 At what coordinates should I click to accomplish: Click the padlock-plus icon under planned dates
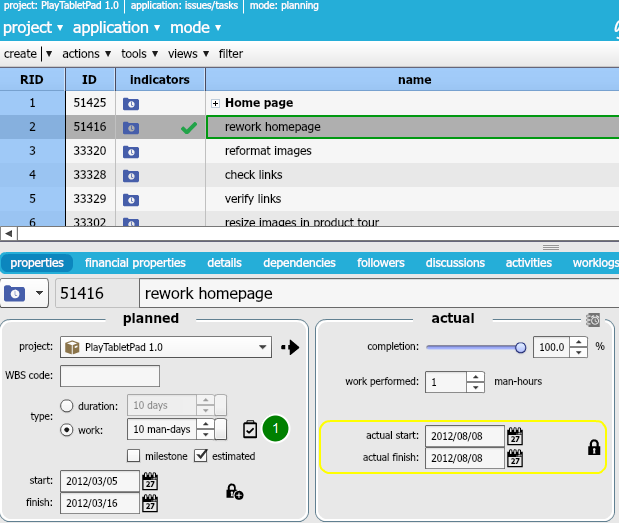234,491
